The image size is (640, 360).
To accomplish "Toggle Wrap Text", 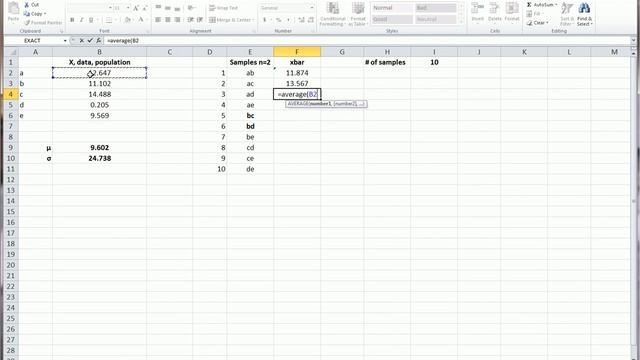I will pyautogui.click(x=223, y=8).
